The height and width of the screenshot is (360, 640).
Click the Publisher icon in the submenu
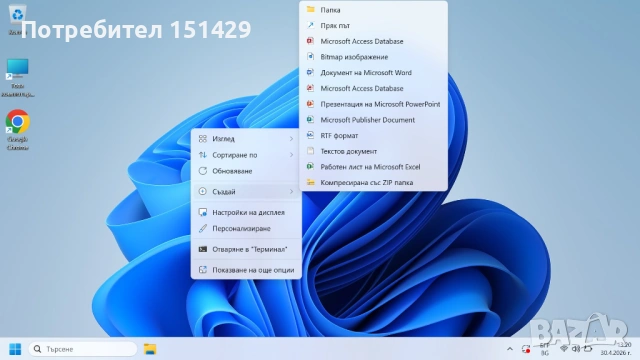tap(311, 119)
